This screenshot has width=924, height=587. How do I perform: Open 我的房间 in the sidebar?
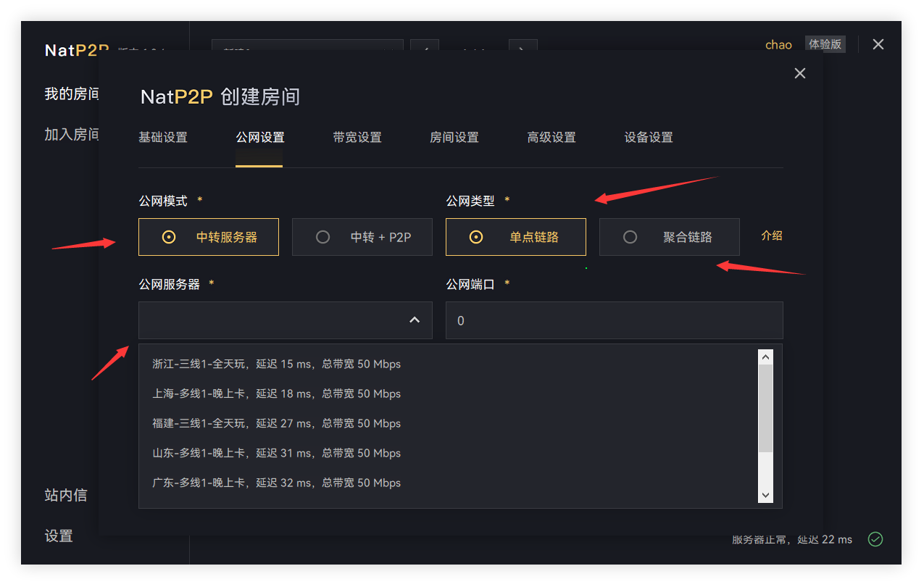(x=72, y=93)
